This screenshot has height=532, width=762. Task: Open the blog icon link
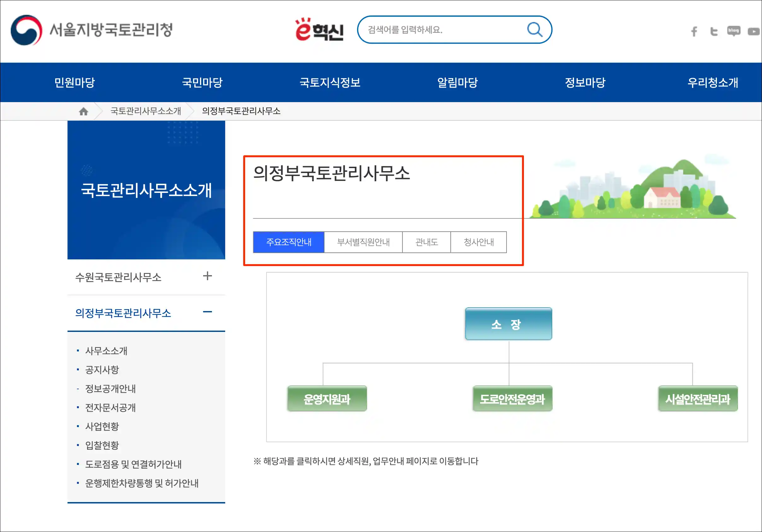point(734,31)
